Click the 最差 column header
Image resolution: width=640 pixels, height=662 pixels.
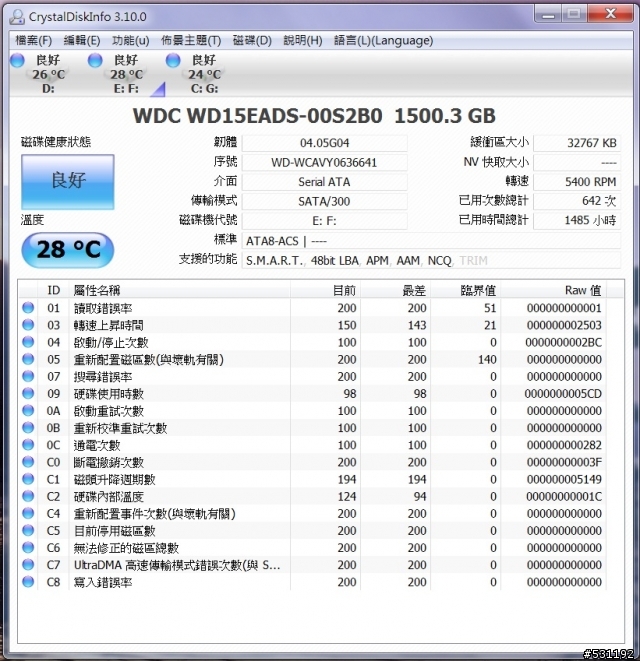[396, 290]
